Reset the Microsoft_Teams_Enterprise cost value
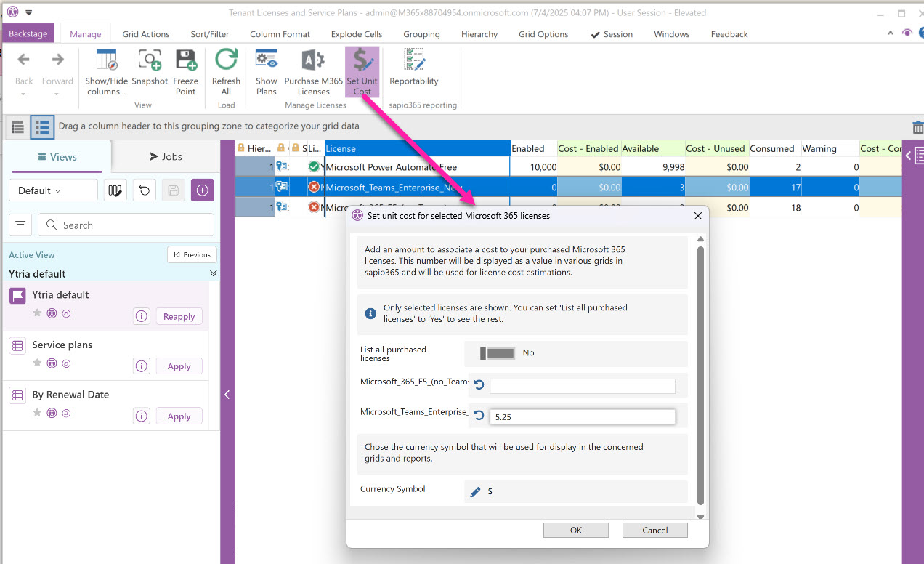Image resolution: width=924 pixels, height=564 pixels. [479, 416]
